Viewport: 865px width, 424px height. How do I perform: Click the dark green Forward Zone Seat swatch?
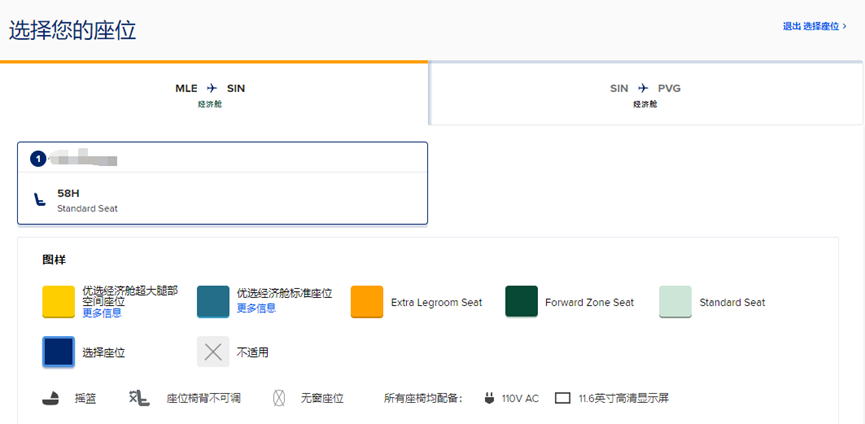coord(521,302)
